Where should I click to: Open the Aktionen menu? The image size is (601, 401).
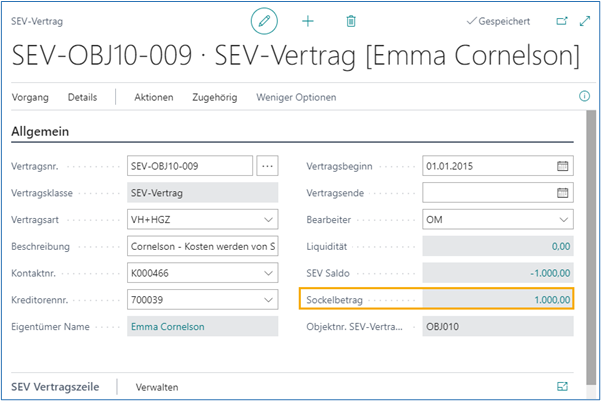[154, 97]
